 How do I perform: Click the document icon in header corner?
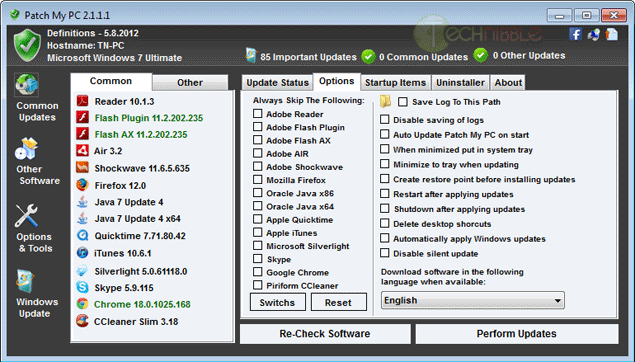[612, 34]
